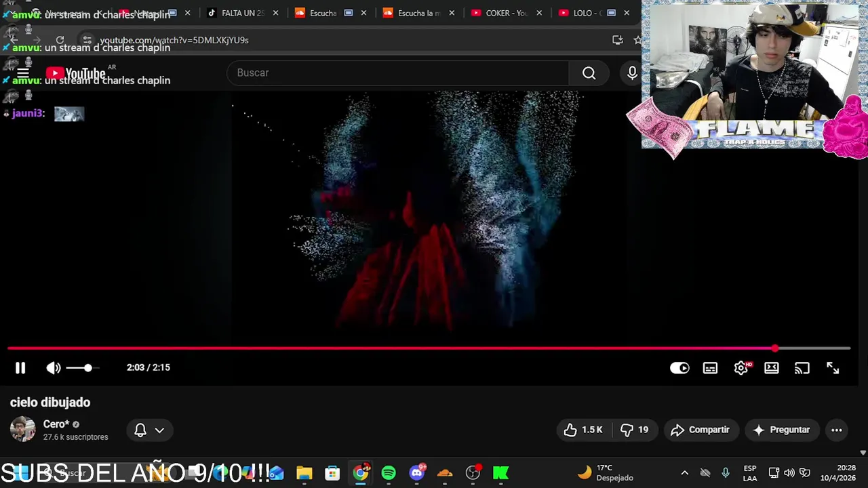Close the LOLO tab
868x488 pixels.
click(x=627, y=13)
